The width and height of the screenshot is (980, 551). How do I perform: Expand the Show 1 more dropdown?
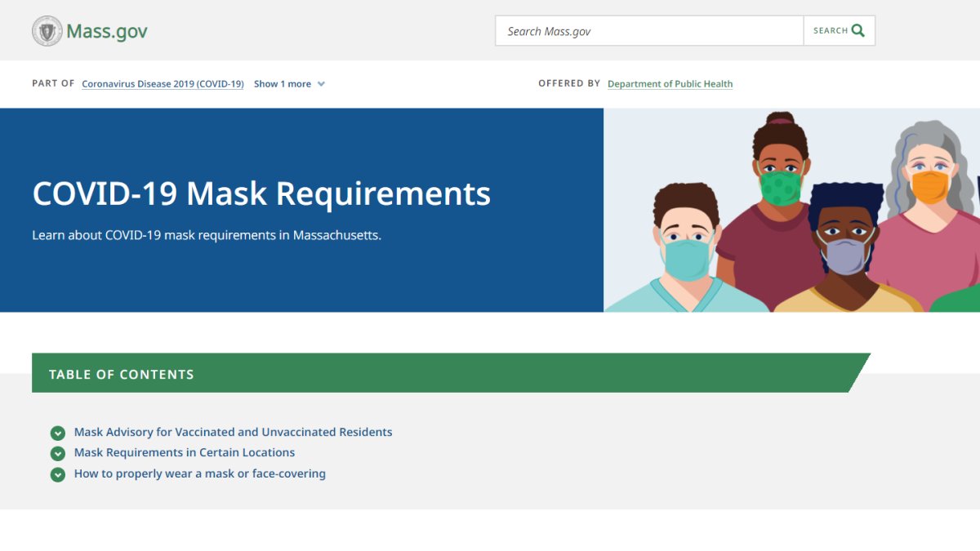[282, 83]
